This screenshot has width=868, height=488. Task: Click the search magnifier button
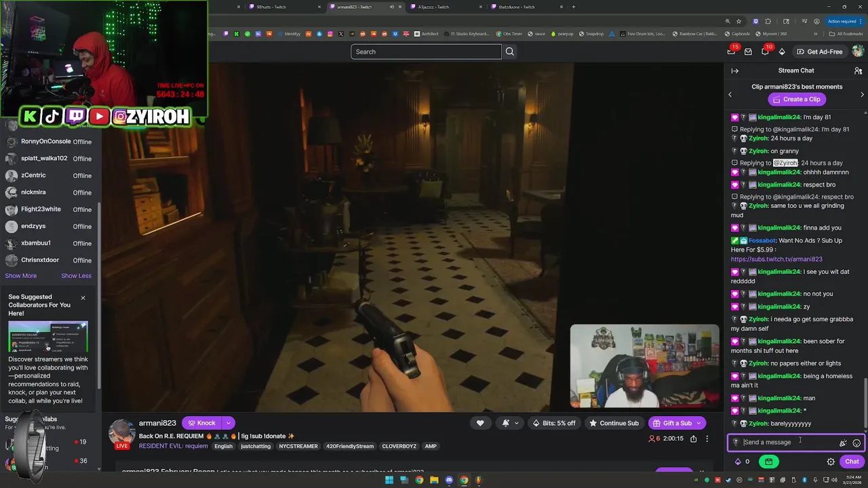pos(510,52)
